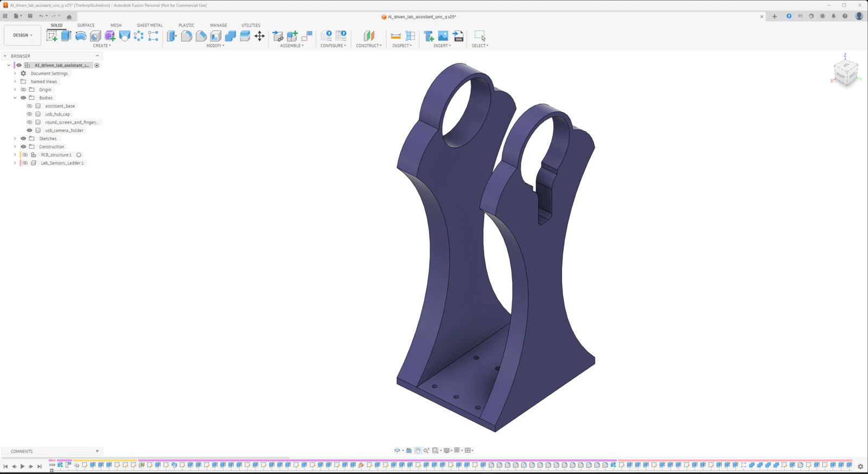Switch to the MANAGE tab

tap(219, 25)
